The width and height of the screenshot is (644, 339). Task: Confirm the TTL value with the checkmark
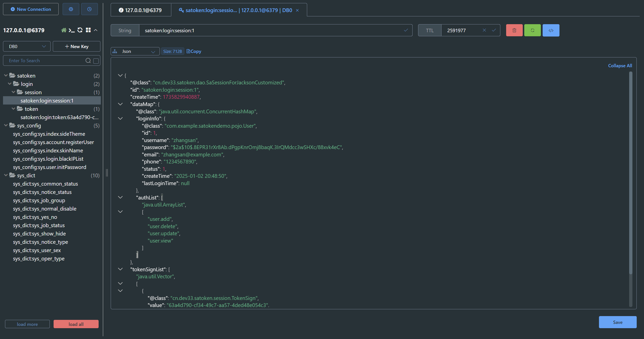[x=494, y=30]
